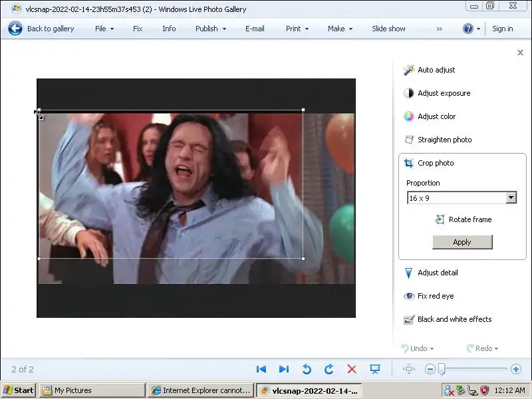Click the Adjust color wheel icon
Image resolution: width=532 pixels, height=399 pixels.
coord(409,116)
